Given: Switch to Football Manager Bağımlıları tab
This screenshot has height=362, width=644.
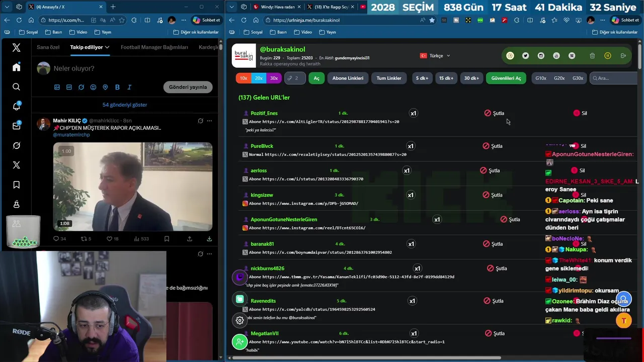Looking at the screenshot, I should tap(154, 47).
